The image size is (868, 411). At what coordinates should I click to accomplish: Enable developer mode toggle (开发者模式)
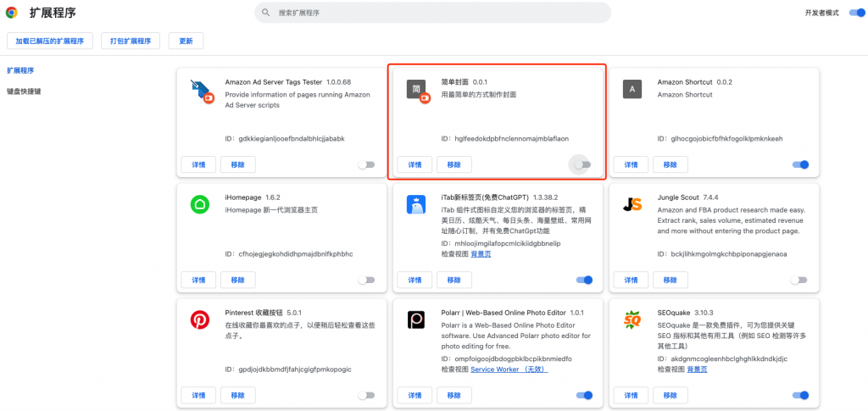[x=852, y=13]
